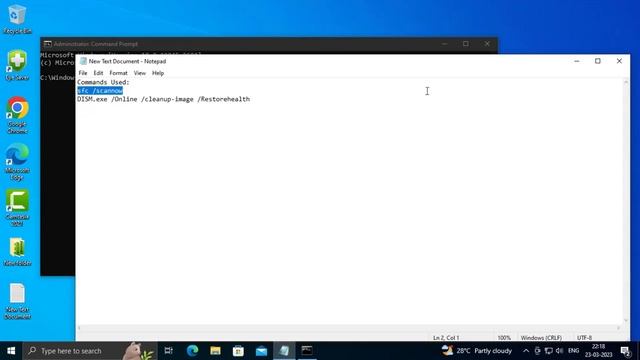The width and height of the screenshot is (640, 360).
Task: Close the Notepad window
Action: coord(619,61)
